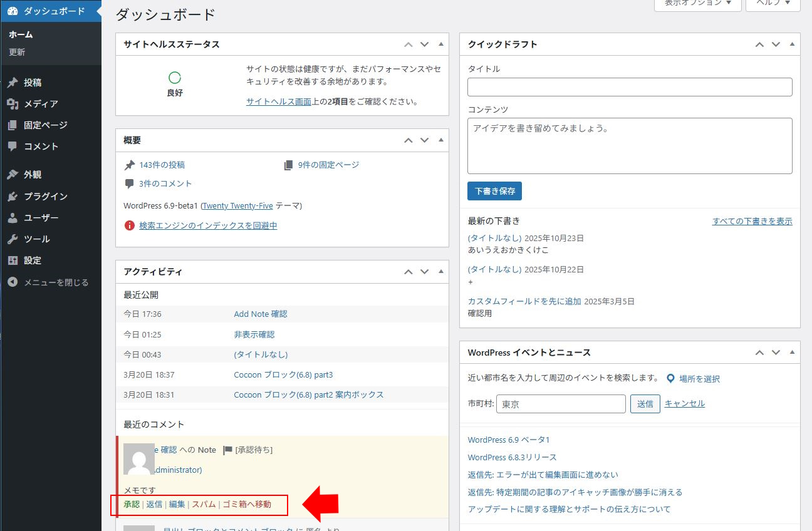Collapse the sidebar with メニューを閉じる
The image size is (812, 531).
click(49, 282)
